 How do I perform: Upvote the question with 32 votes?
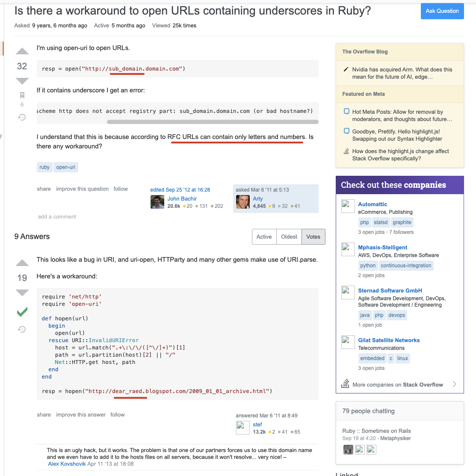tap(22, 51)
